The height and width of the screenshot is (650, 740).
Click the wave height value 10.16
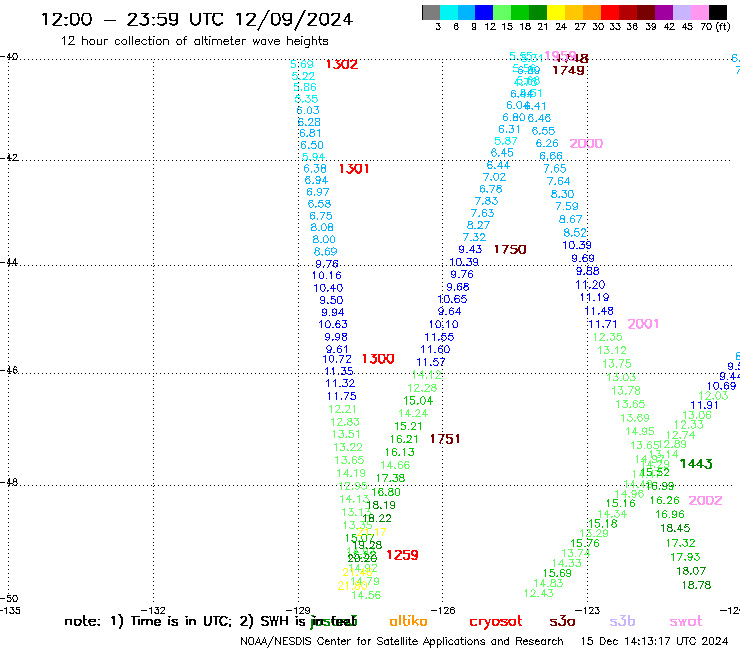click(327, 276)
